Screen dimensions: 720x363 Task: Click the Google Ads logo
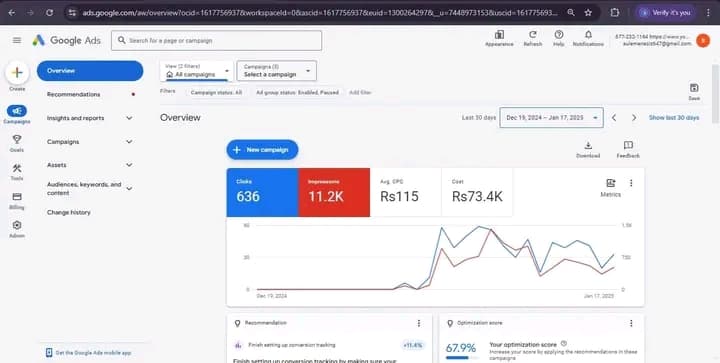coord(67,40)
